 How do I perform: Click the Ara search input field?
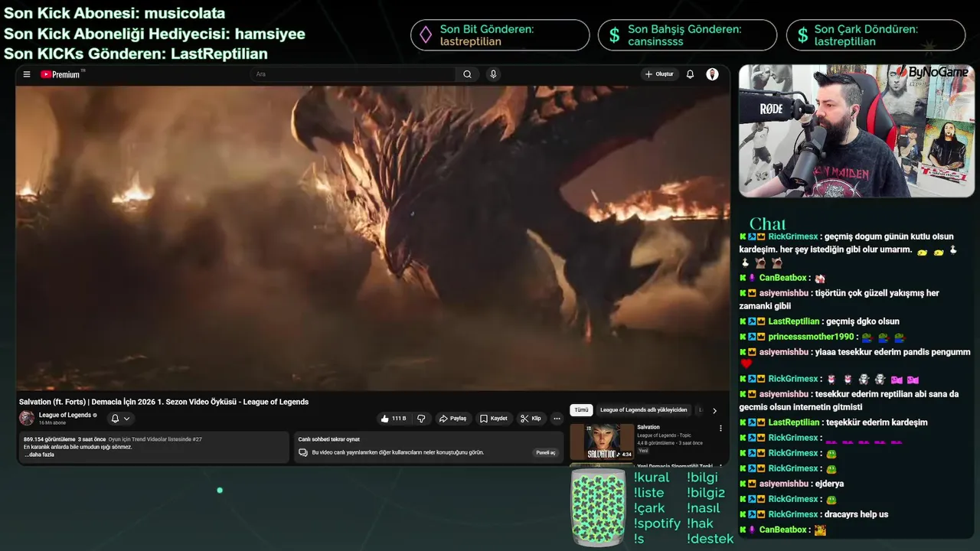click(x=353, y=74)
